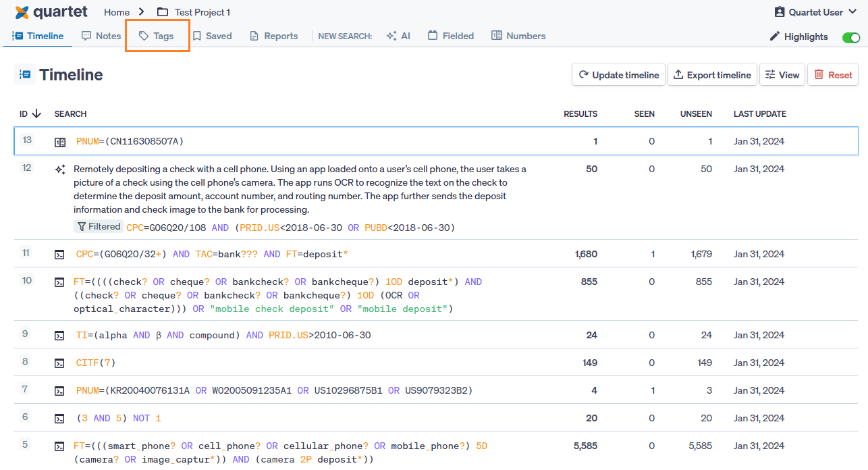Open the Reports tab
Image resolution: width=868 pixels, height=470 pixels.
[273, 36]
